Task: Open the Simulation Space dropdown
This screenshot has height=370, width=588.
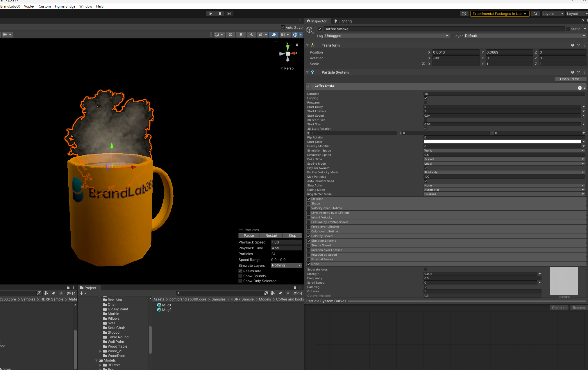Action: [504, 151]
